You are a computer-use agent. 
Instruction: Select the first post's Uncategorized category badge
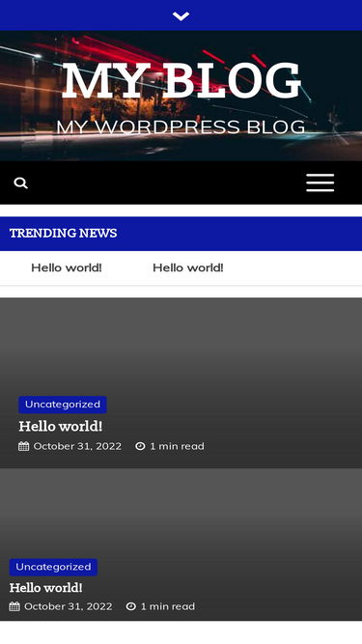pyautogui.click(x=63, y=405)
